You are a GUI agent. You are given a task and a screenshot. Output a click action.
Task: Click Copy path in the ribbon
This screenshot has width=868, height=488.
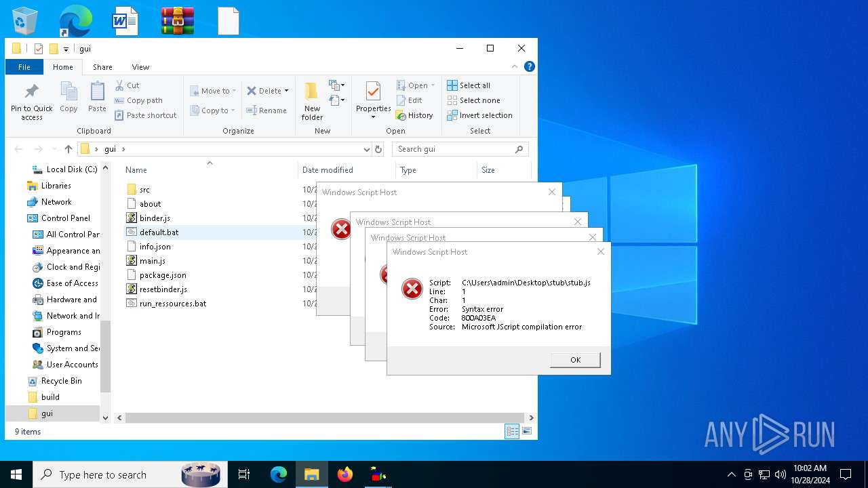click(x=138, y=100)
